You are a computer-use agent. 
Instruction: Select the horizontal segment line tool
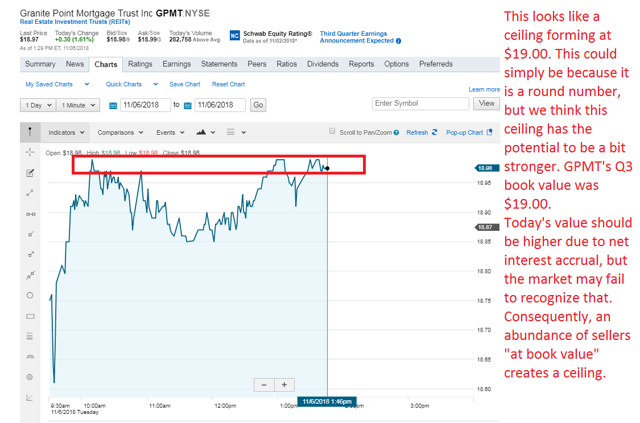[30, 214]
